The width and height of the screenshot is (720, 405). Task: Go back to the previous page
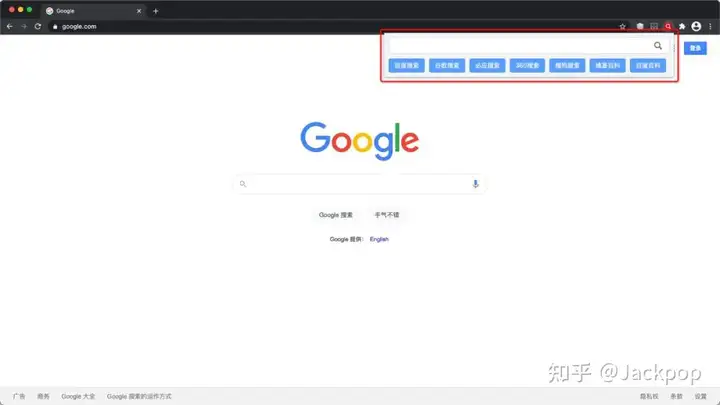pyautogui.click(x=10, y=26)
